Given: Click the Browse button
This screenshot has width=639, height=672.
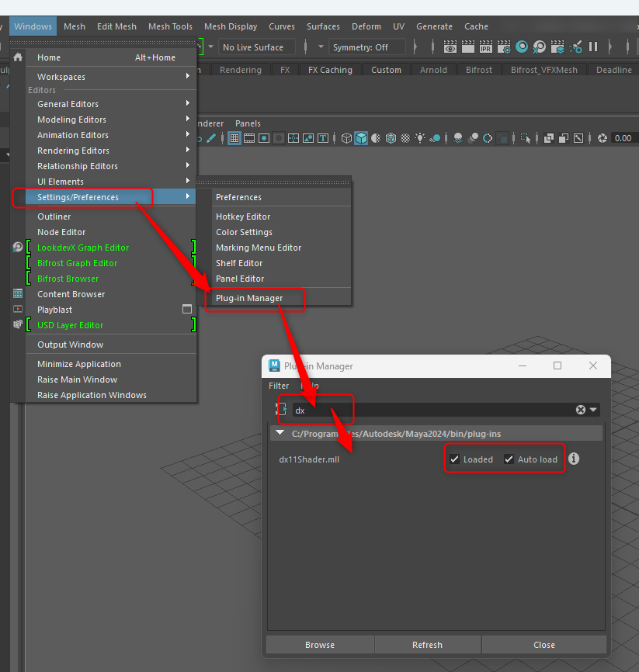Looking at the screenshot, I should [320, 645].
